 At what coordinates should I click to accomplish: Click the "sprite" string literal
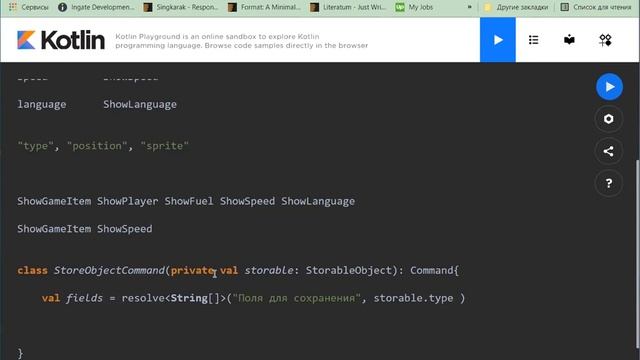164,146
